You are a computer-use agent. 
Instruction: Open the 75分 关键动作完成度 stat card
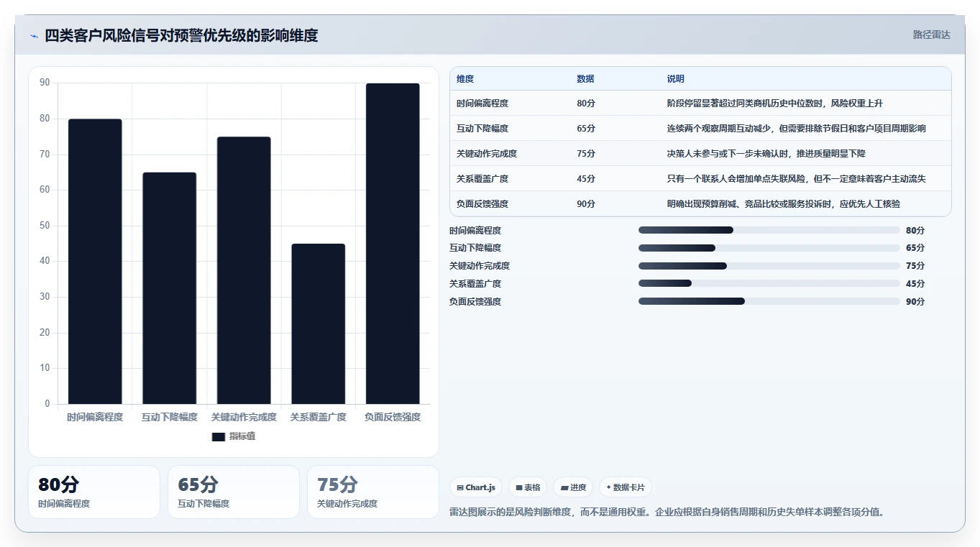373,492
